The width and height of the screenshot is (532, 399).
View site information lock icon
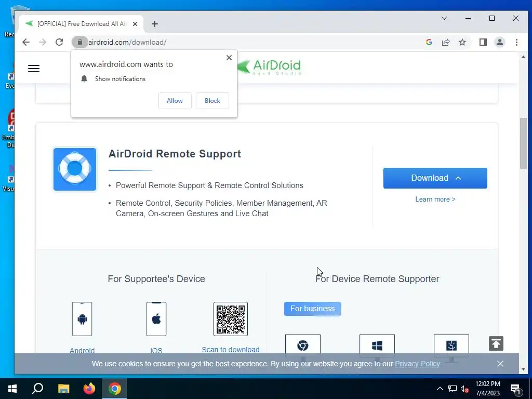(80, 42)
